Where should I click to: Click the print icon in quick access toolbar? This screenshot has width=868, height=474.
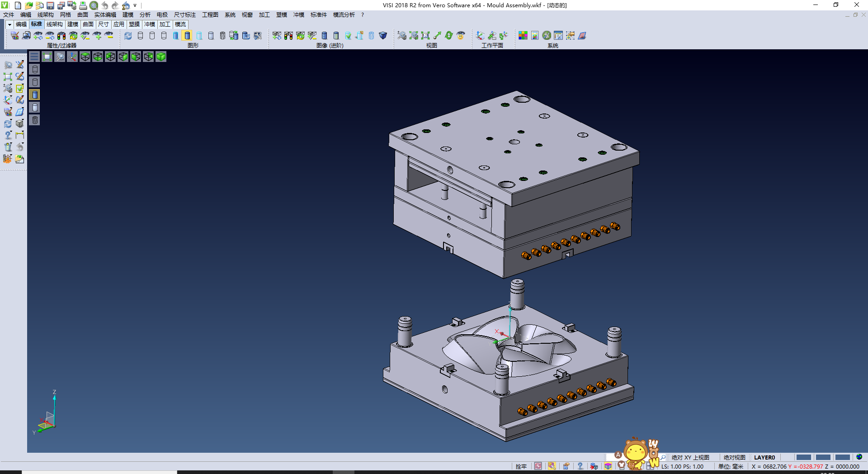click(83, 5)
